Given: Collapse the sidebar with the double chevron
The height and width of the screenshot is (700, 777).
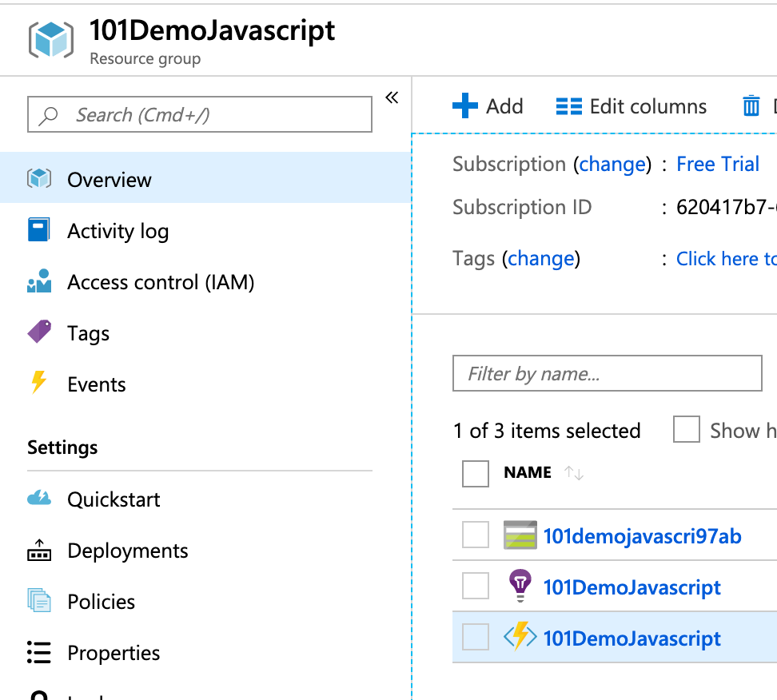Looking at the screenshot, I should coord(392,97).
